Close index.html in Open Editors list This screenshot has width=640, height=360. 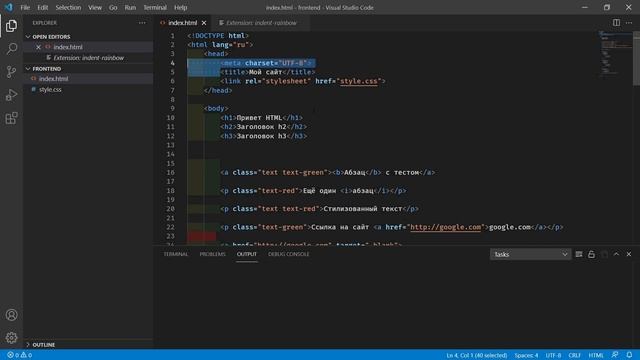[x=38, y=47]
